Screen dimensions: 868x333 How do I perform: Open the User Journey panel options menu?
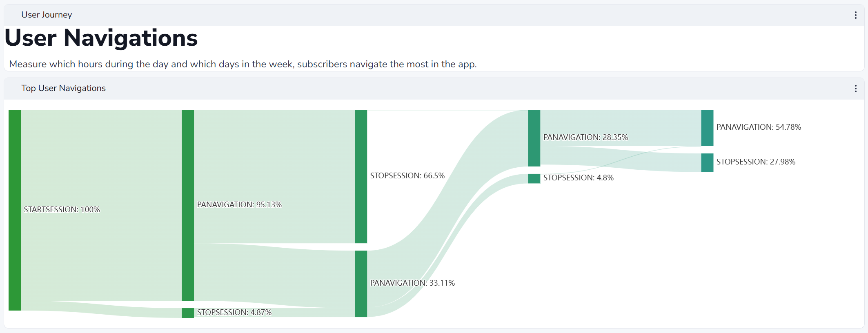[855, 15]
